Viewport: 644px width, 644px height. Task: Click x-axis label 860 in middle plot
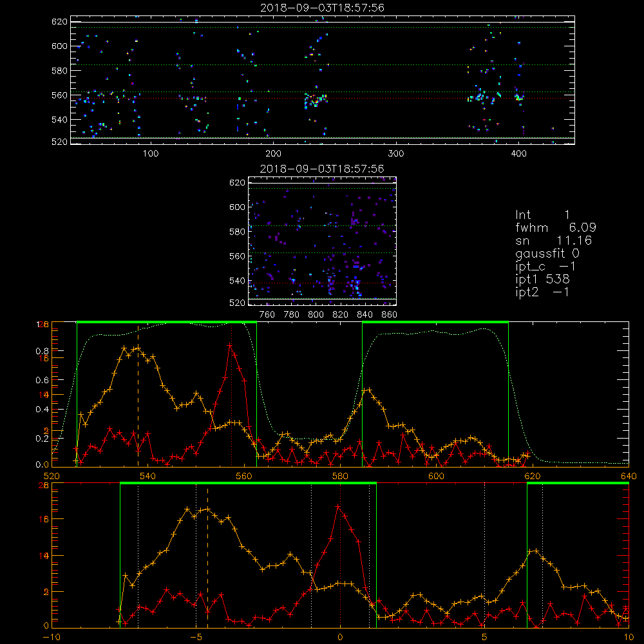coord(390,315)
